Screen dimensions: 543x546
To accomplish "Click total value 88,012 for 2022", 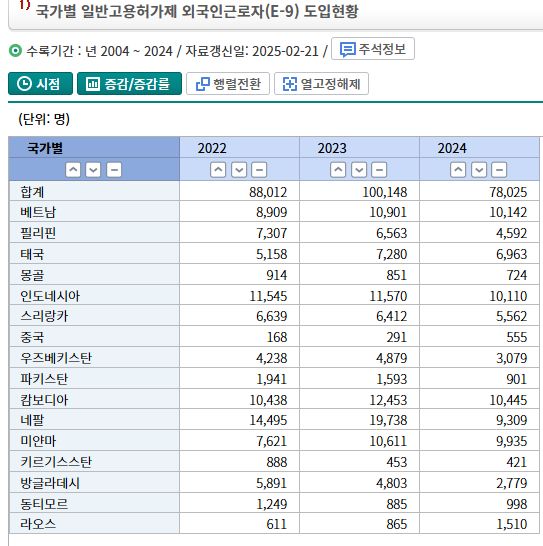I will coord(268,192).
